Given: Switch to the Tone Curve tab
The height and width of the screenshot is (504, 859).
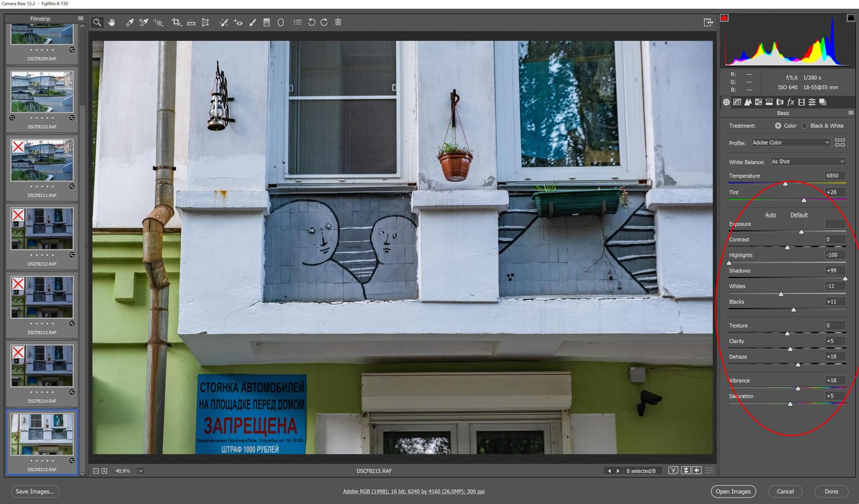Looking at the screenshot, I should coord(737,102).
